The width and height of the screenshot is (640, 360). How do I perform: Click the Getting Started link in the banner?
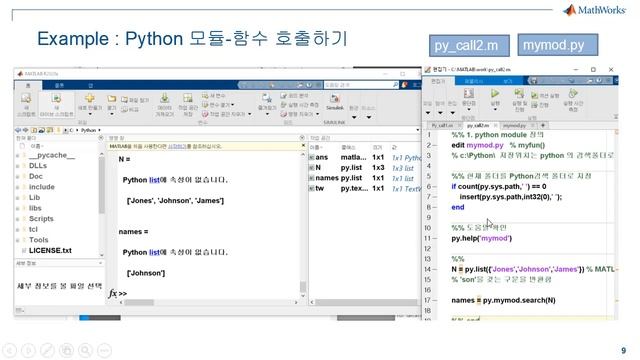(178, 146)
